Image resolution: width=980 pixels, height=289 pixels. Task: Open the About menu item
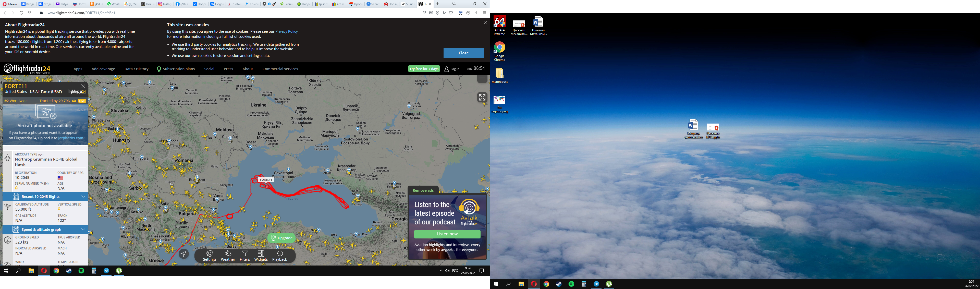248,69
